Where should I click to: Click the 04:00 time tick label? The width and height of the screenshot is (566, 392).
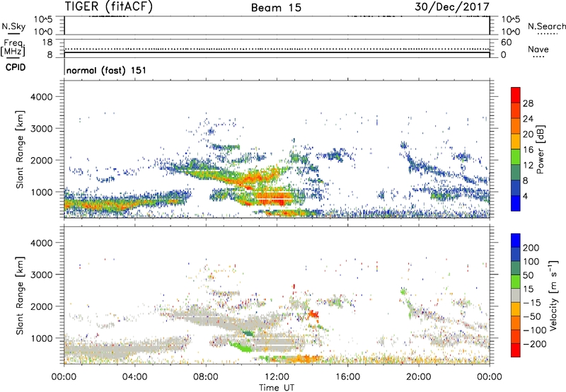[134, 377]
